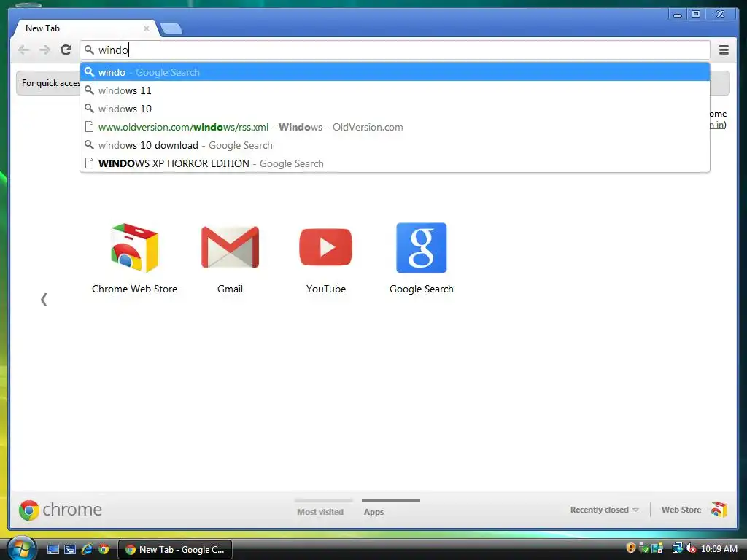Click the 10:09 AM system clock

pos(719,549)
